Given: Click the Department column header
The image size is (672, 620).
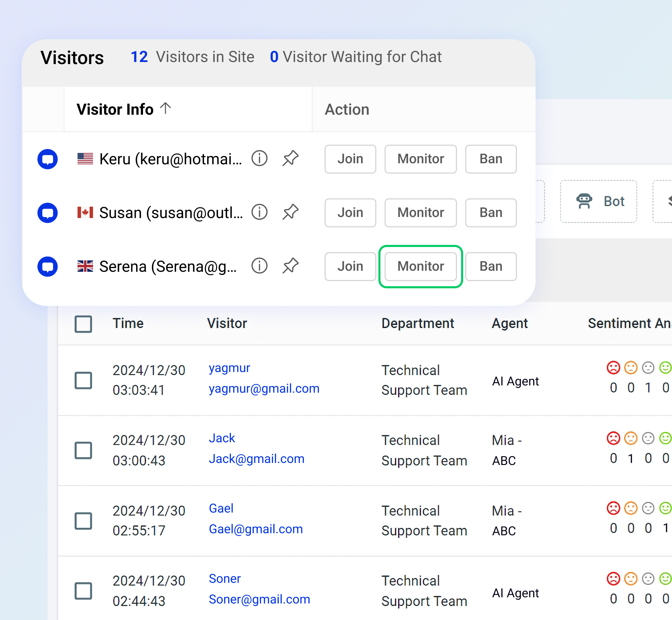Looking at the screenshot, I should 417,323.
